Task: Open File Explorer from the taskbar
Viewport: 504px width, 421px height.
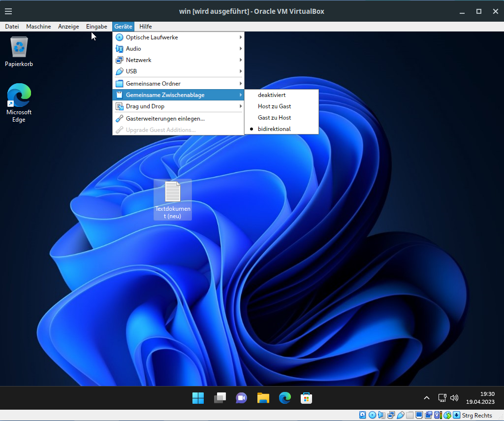Action: [263, 398]
